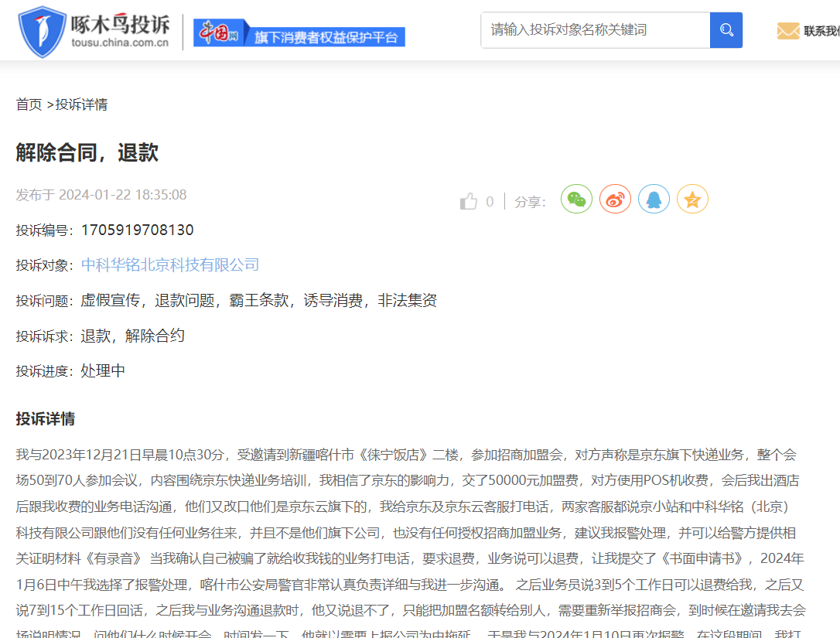The height and width of the screenshot is (638, 840).
Task: Share complaint via Weibo icon
Action: (615, 200)
